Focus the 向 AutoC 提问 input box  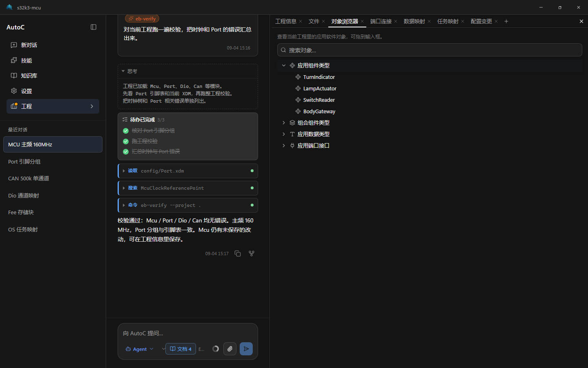pyautogui.click(x=188, y=333)
